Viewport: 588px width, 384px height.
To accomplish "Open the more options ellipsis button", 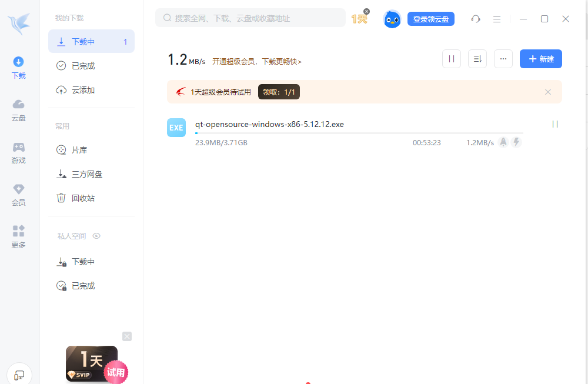I will (503, 59).
